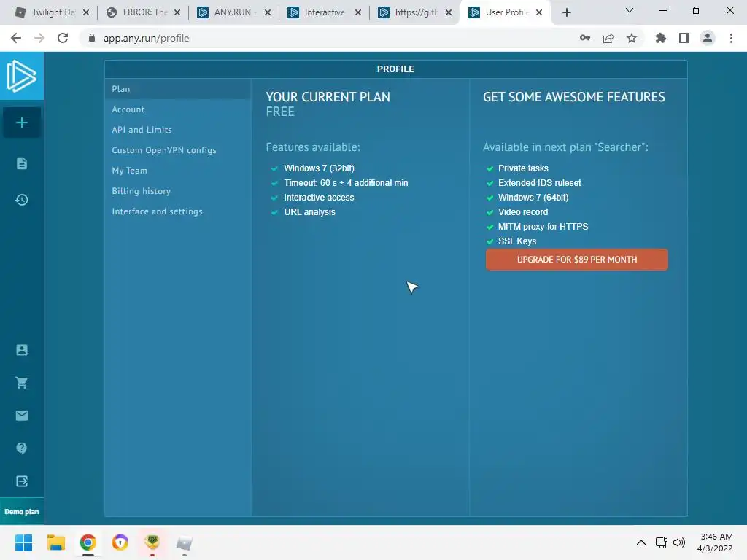Click 'MITM proxy for HTTPS' feature text
747x560 pixels.
click(543, 227)
